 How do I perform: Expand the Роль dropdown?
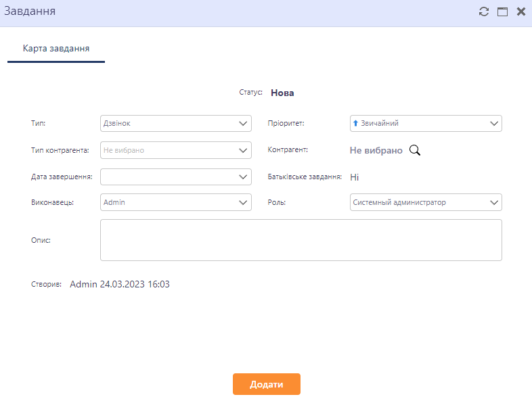click(x=426, y=202)
